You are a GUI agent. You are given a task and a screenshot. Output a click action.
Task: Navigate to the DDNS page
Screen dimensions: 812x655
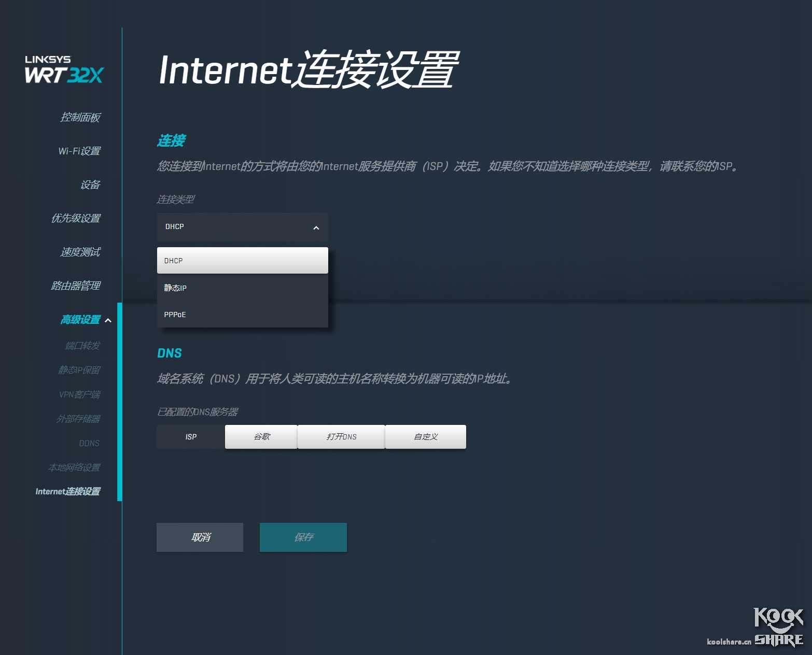[89, 443]
